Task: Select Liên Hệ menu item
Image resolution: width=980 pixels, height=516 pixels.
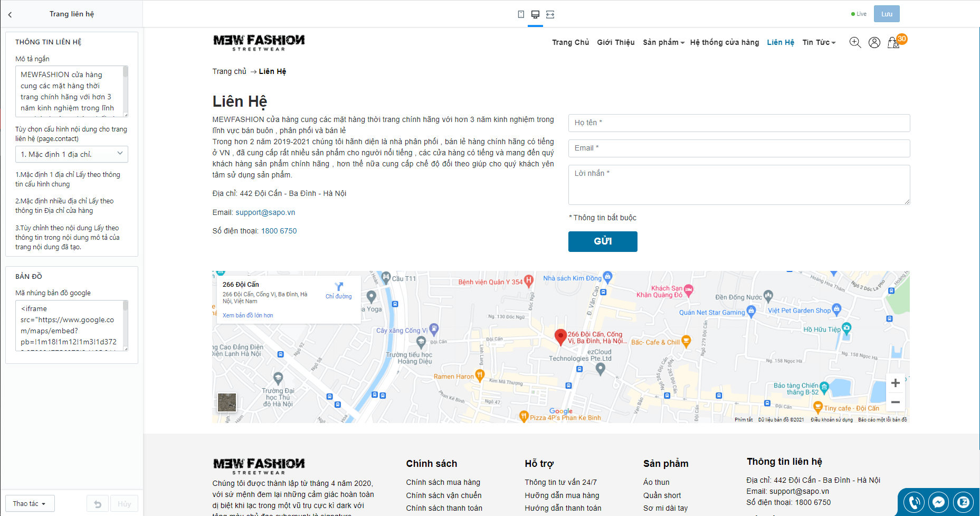Action: tap(781, 42)
